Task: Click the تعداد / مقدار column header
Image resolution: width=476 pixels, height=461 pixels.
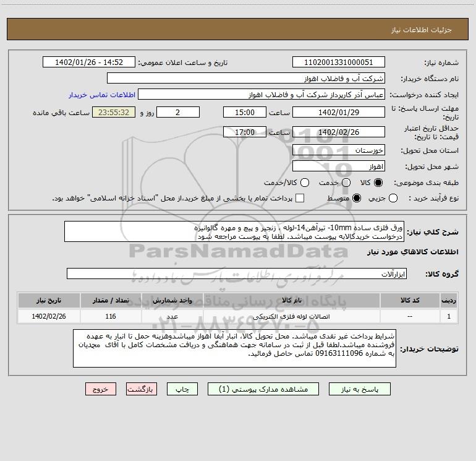Action: tap(111, 300)
